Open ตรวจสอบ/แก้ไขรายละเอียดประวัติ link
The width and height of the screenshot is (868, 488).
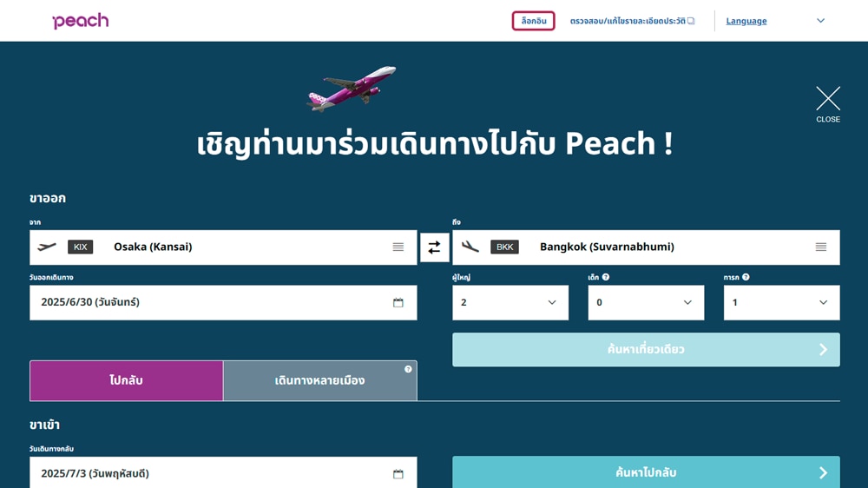click(x=632, y=21)
